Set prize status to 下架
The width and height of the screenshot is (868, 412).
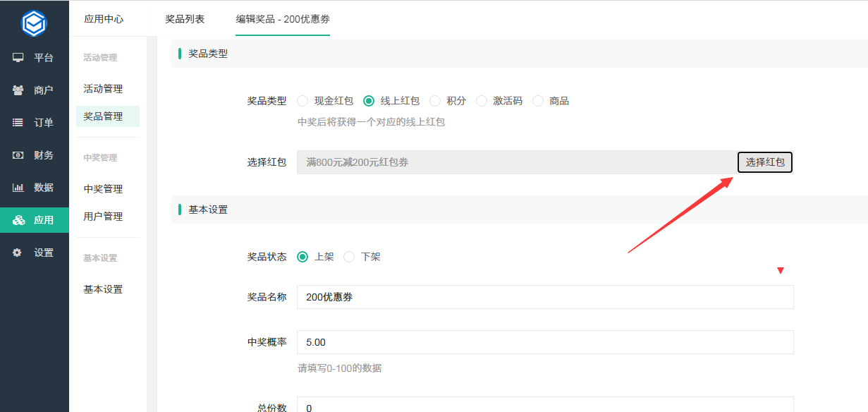click(x=349, y=257)
